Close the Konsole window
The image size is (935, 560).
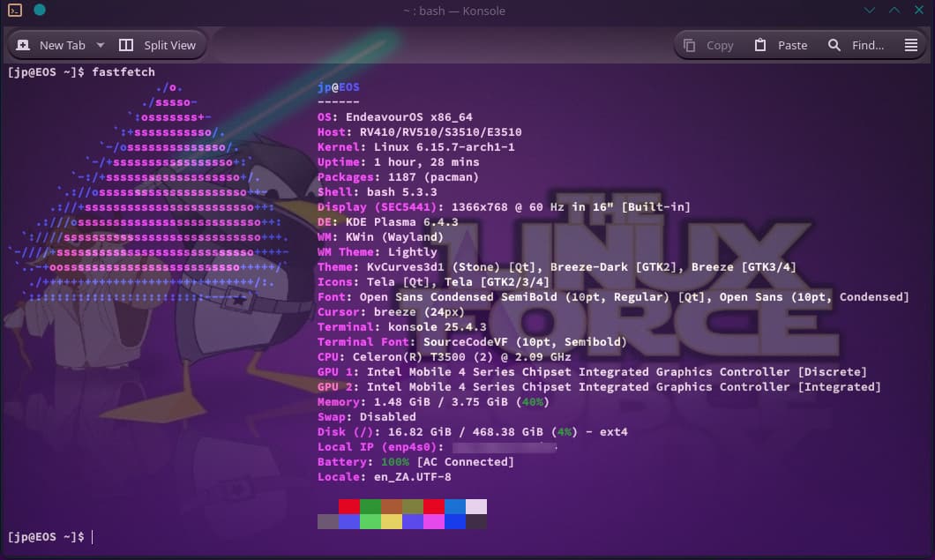(919, 10)
